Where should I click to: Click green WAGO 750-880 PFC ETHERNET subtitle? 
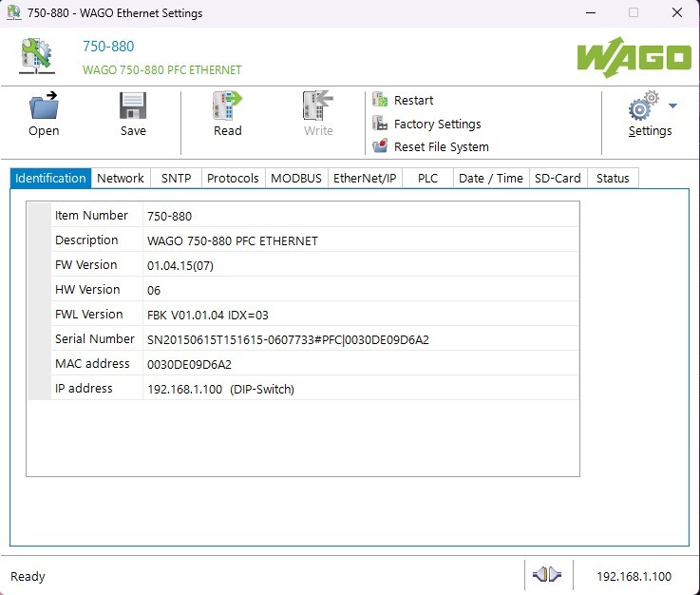click(162, 70)
